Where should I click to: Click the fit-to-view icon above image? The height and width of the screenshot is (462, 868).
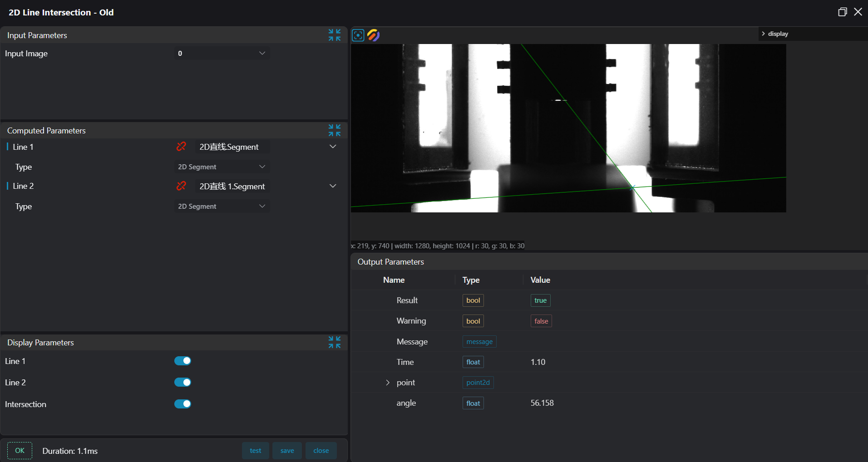pos(358,35)
